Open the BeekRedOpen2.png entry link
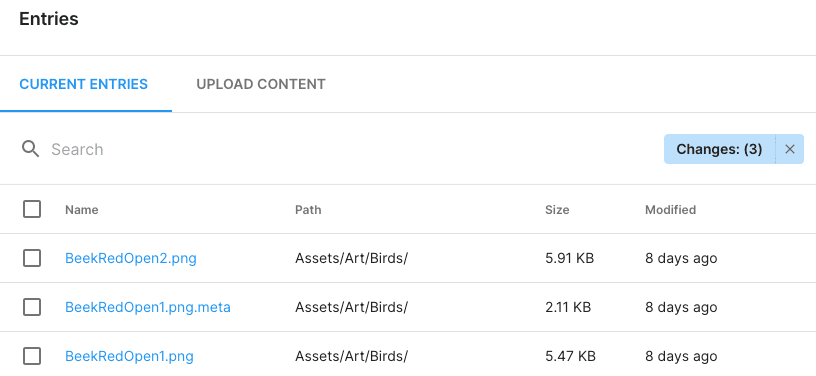This screenshot has width=816, height=376. click(131, 258)
